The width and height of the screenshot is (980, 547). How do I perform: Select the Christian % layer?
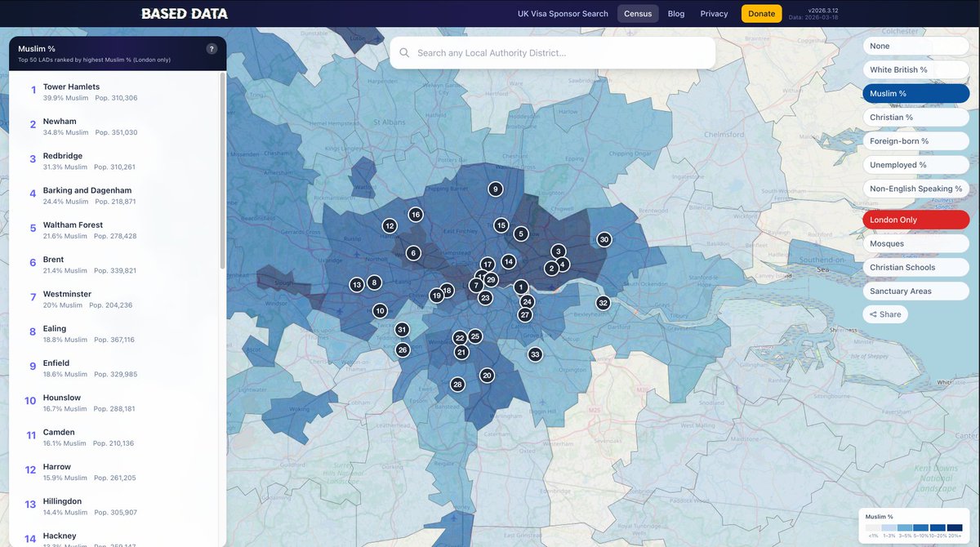[915, 118]
